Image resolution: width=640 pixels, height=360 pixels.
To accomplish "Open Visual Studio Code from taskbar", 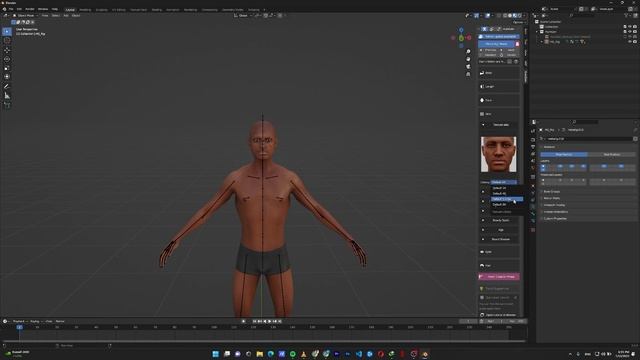I will pos(359,354).
